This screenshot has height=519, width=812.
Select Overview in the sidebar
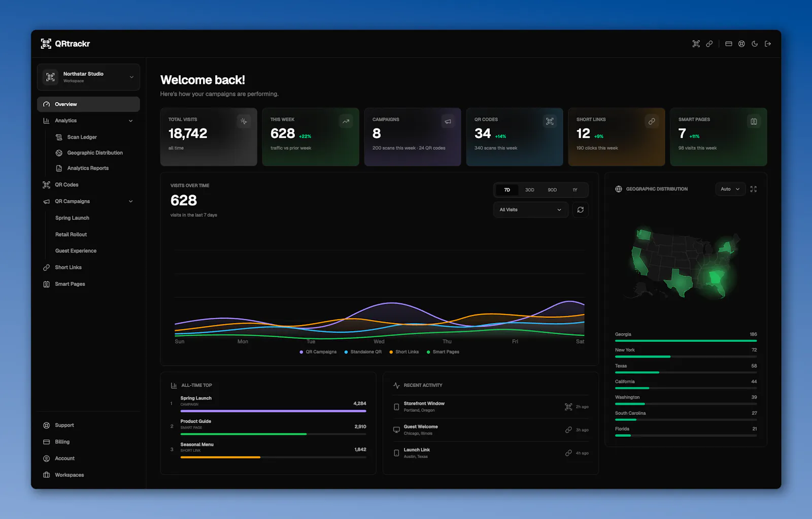88,104
